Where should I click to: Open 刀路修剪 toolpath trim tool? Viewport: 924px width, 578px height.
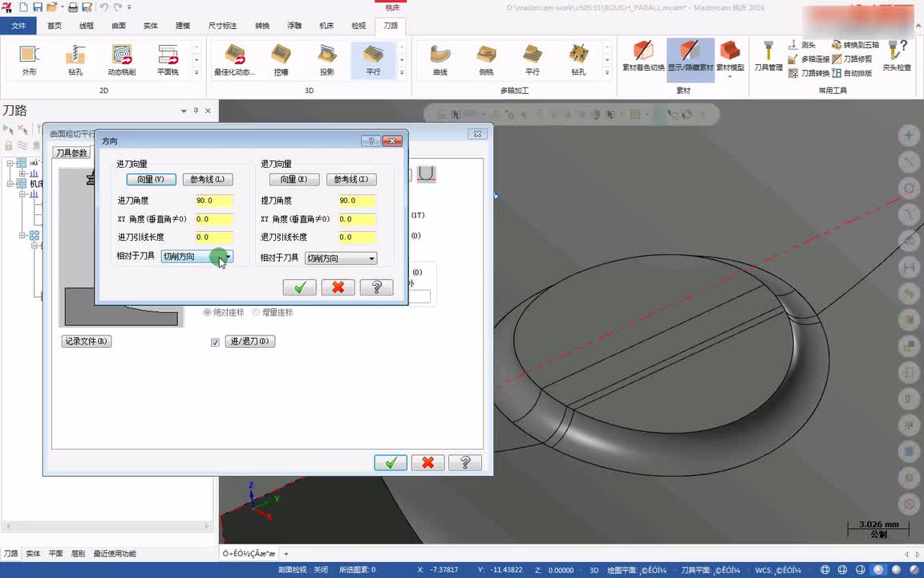[x=852, y=59]
